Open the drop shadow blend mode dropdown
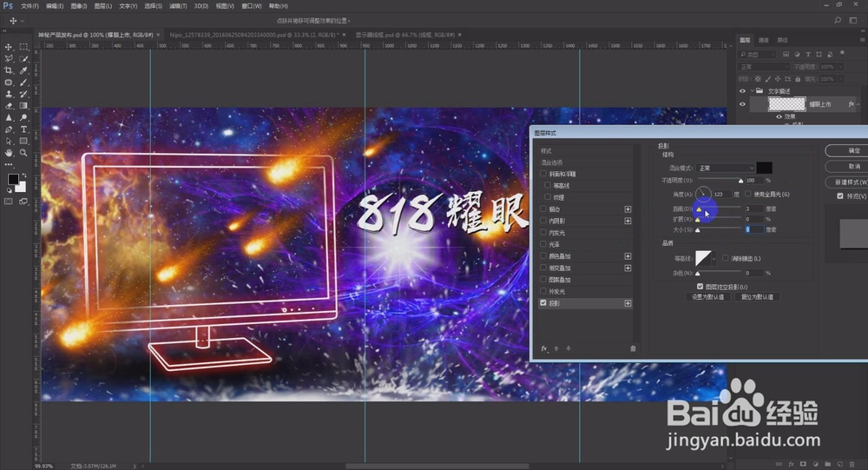The image size is (868, 470). click(726, 168)
